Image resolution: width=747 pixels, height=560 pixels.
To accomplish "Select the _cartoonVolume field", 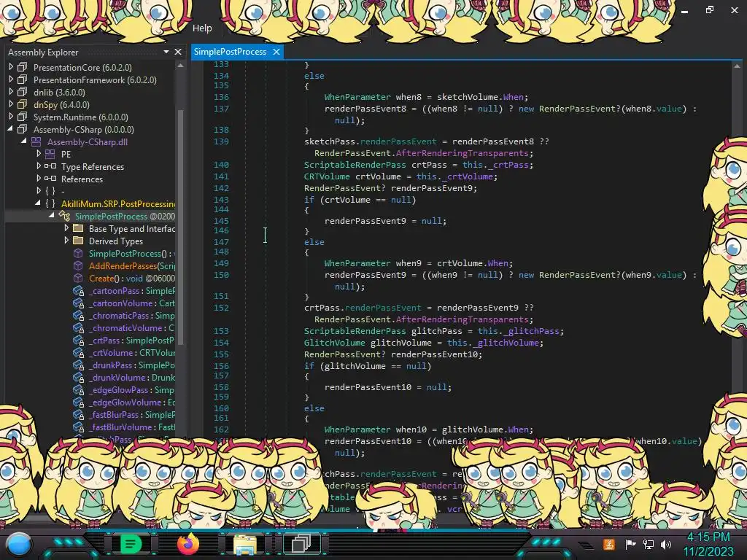I will pyautogui.click(x=132, y=303).
